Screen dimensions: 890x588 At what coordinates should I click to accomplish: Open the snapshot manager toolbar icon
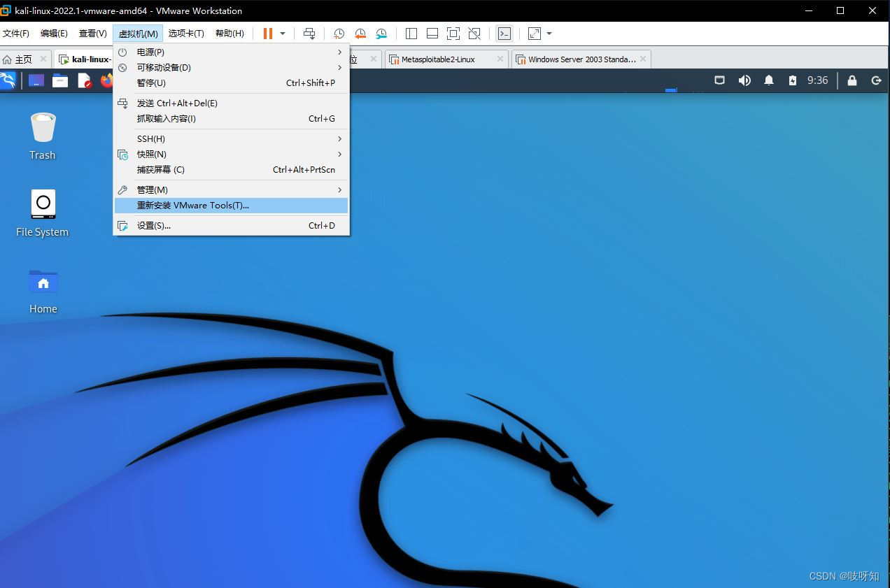tap(381, 34)
